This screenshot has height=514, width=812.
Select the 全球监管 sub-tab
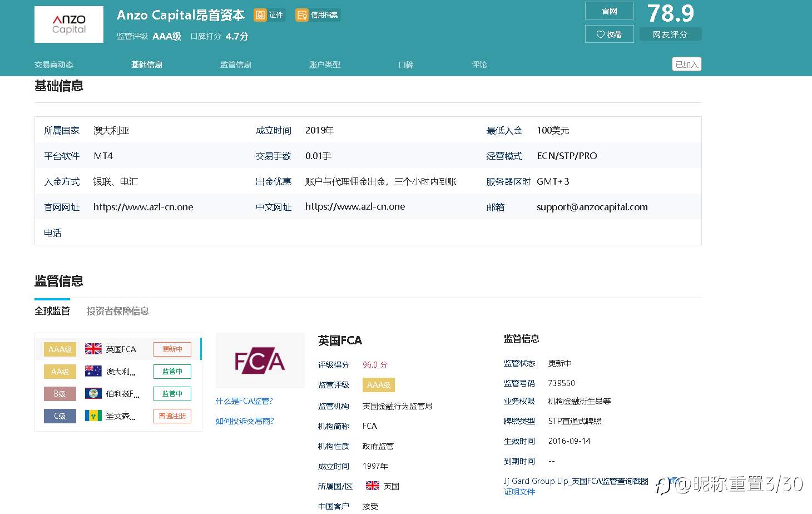click(x=52, y=311)
